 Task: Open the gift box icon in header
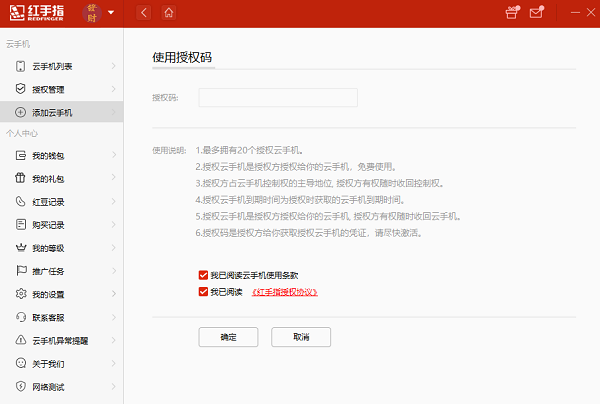click(512, 12)
